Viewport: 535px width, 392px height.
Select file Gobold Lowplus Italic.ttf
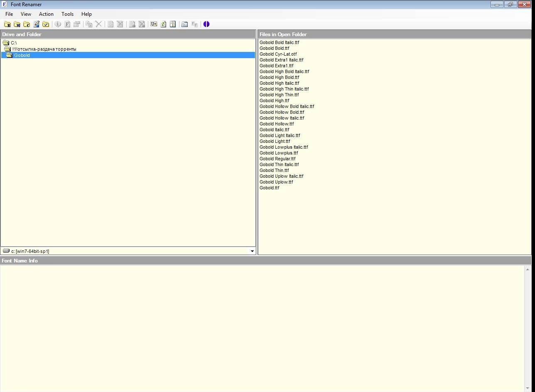coord(284,147)
